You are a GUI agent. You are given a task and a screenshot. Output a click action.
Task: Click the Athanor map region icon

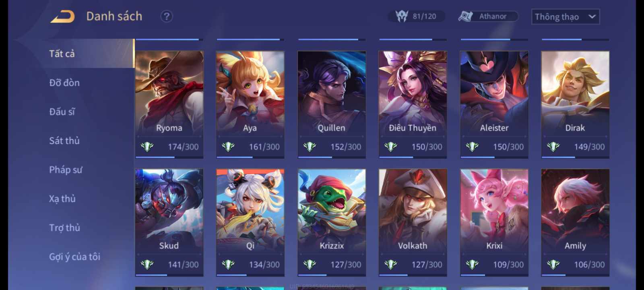[466, 17]
